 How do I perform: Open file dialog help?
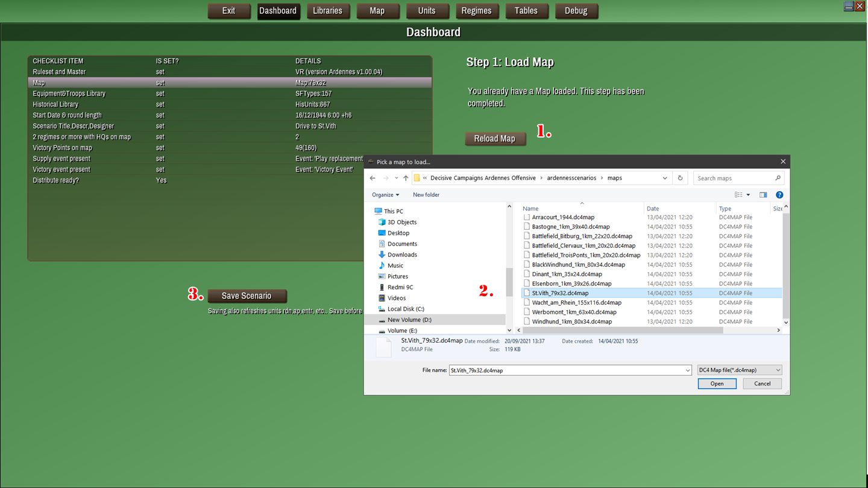779,195
